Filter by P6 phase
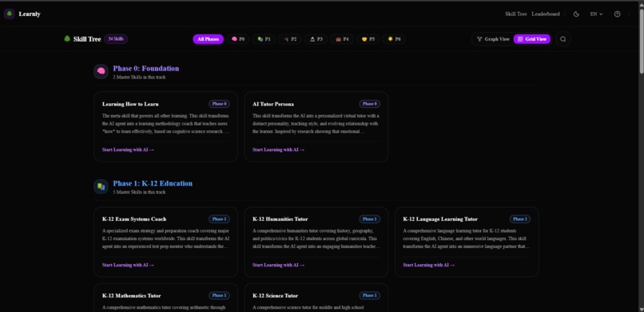 tap(394, 39)
